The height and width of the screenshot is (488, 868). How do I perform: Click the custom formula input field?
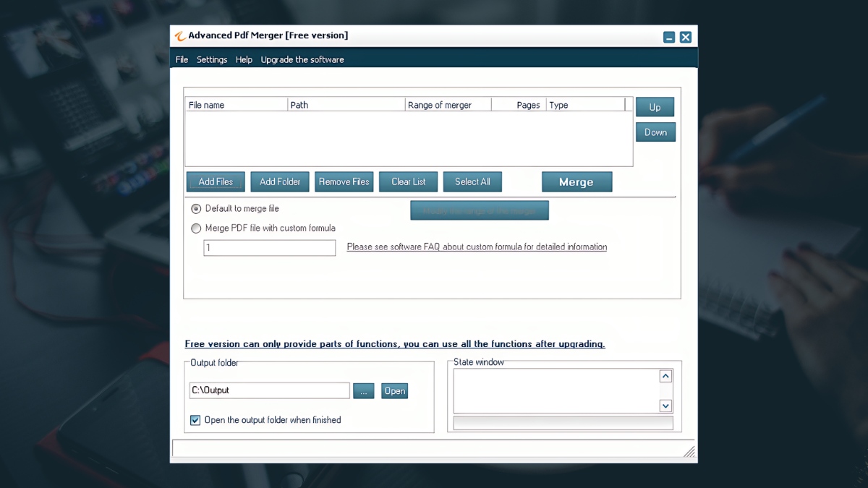click(x=270, y=248)
